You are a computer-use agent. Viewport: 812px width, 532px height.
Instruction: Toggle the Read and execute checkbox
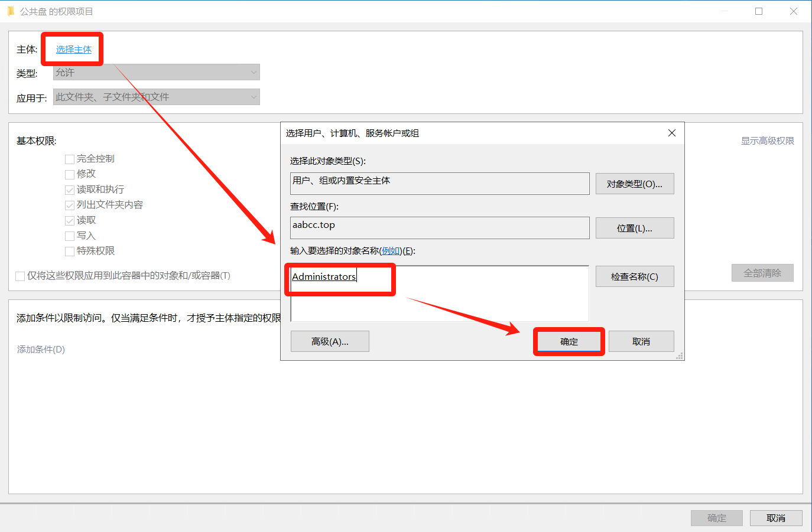(x=70, y=190)
